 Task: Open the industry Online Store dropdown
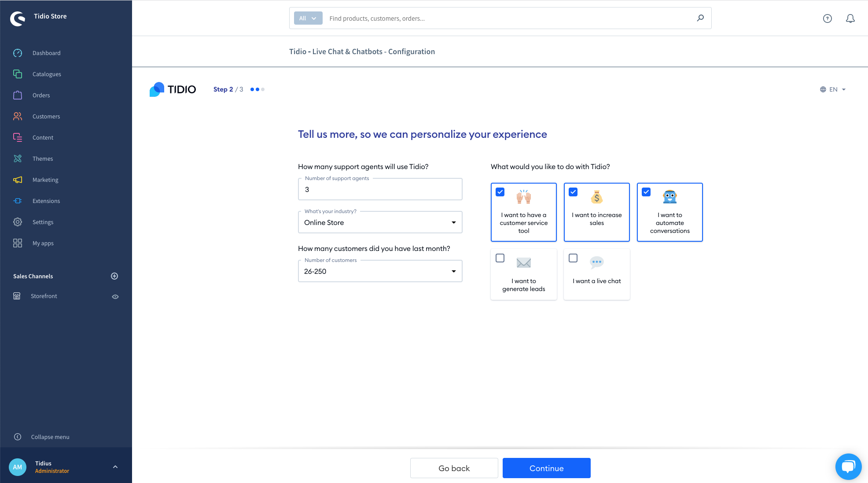coord(380,222)
